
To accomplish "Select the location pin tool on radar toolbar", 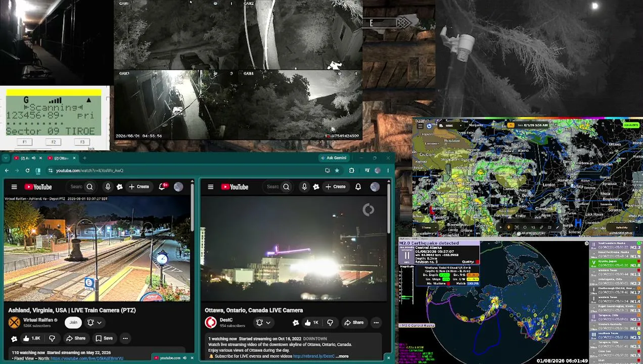I will pyautogui.click(x=509, y=227).
